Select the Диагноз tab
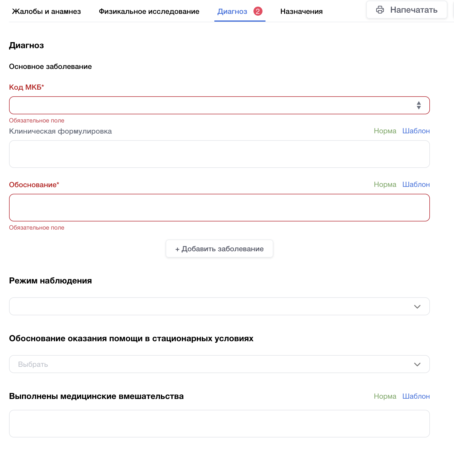The width and height of the screenshot is (454, 476). click(x=232, y=11)
